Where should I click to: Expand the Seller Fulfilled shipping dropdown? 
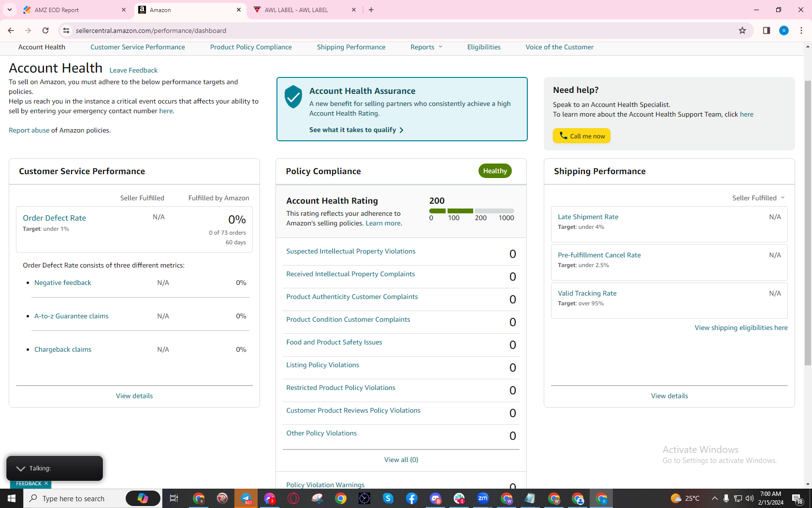[x=758, y=198]
